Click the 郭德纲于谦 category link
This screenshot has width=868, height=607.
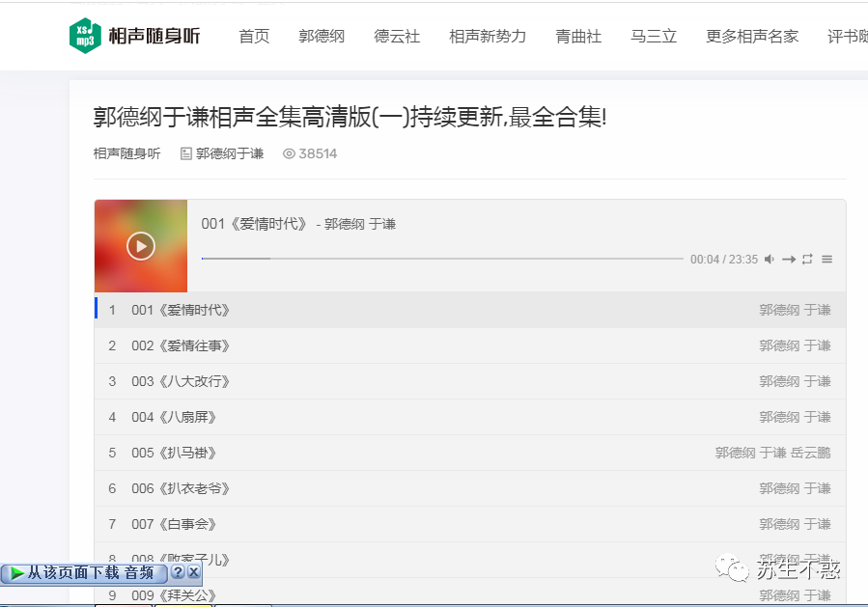(x=230, y=153)
